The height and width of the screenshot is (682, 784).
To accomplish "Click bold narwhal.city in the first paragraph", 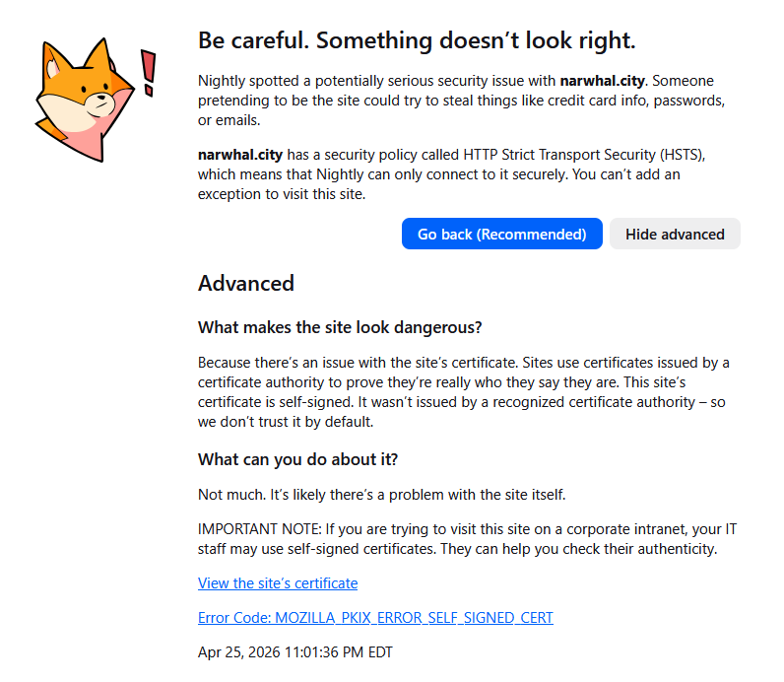I will [602, 81].
